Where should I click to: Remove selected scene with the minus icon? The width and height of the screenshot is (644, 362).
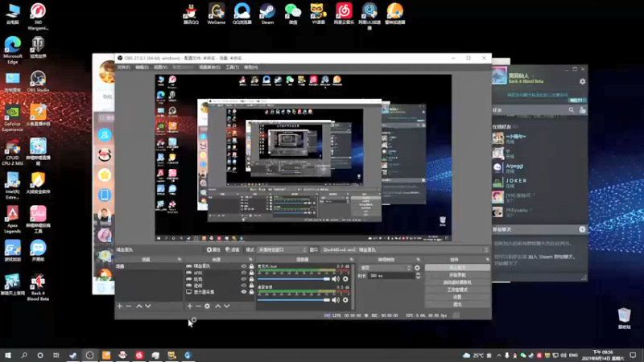pyautogui.click(x=129, y=306)
